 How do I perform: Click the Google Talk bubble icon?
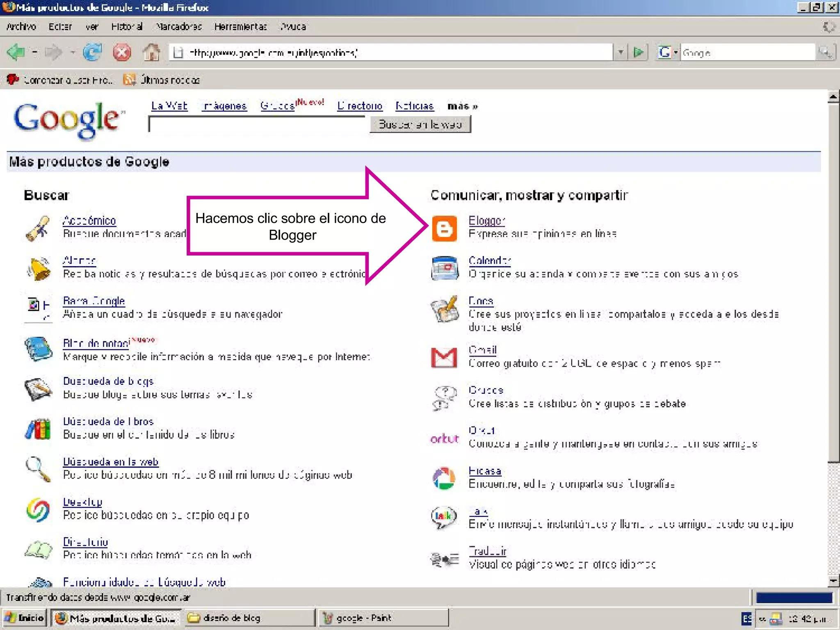tap(444, 518)
